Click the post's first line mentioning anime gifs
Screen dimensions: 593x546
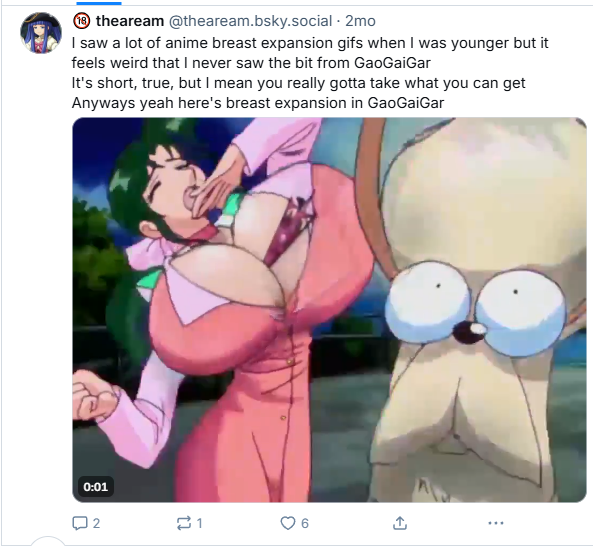(x=310, y=43)
